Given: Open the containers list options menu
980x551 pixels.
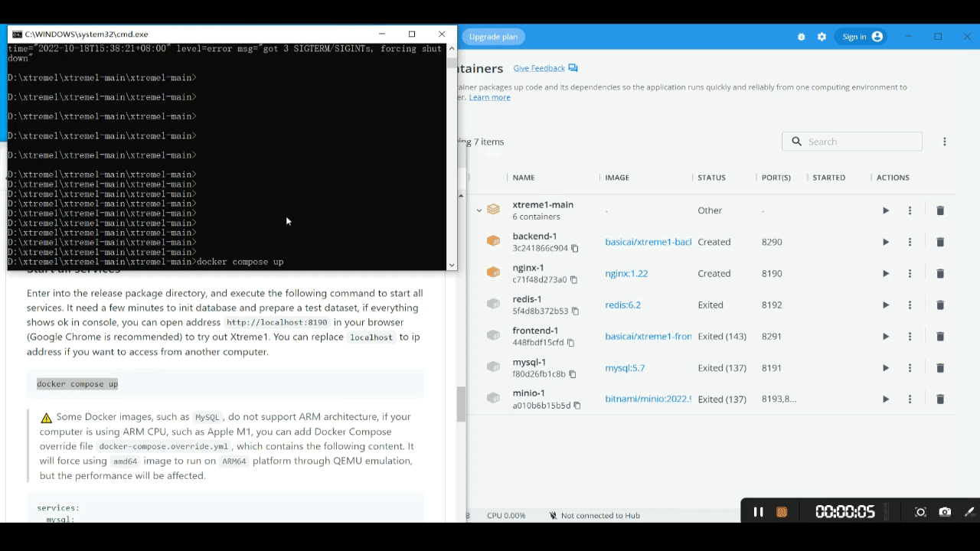Looking at the screenshot, I should pos(945,142).
